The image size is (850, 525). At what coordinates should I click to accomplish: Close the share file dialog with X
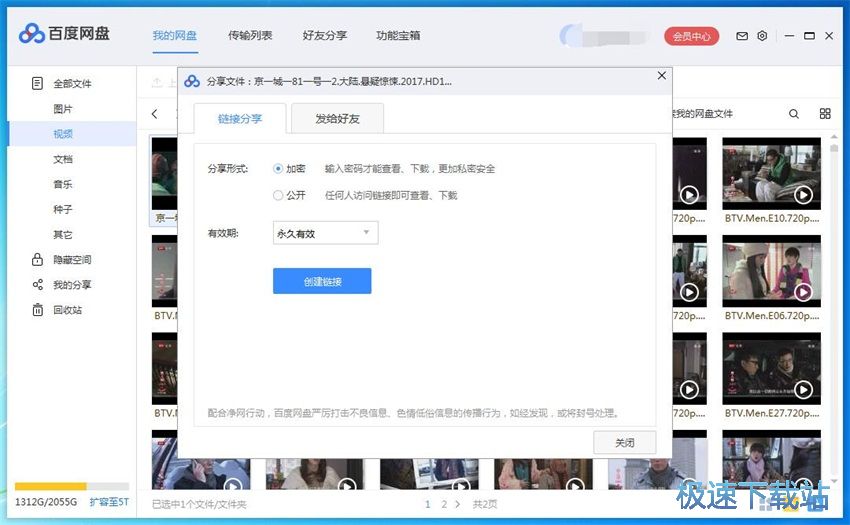[661, 75]
